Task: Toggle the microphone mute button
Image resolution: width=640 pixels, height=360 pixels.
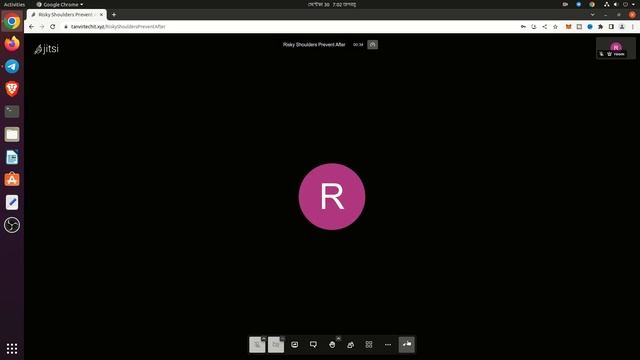Action: pos(257,345)
